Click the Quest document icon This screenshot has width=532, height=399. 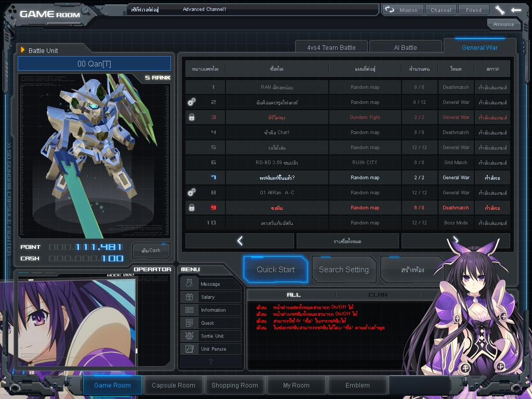coord(189,323)
